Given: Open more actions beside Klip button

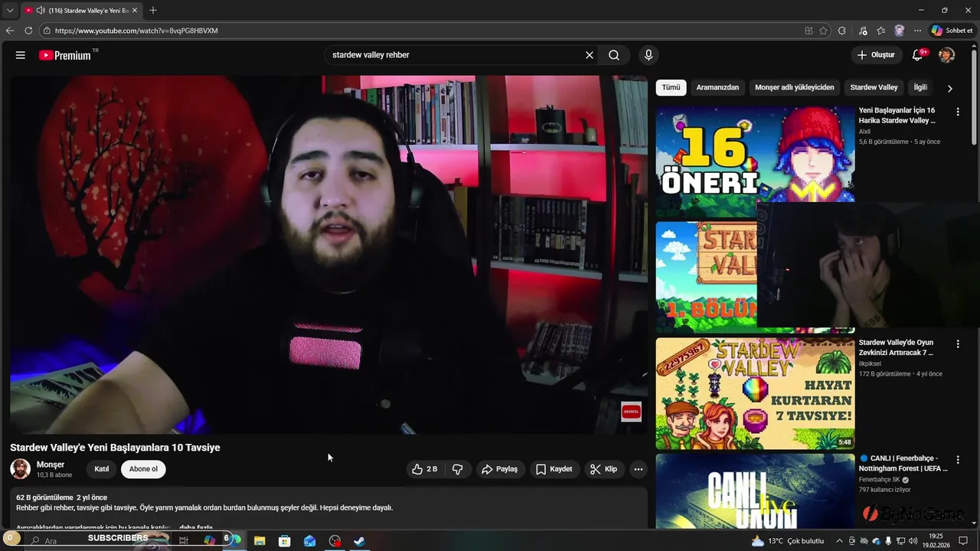Looking at the screenshot, I should (639, 469).
